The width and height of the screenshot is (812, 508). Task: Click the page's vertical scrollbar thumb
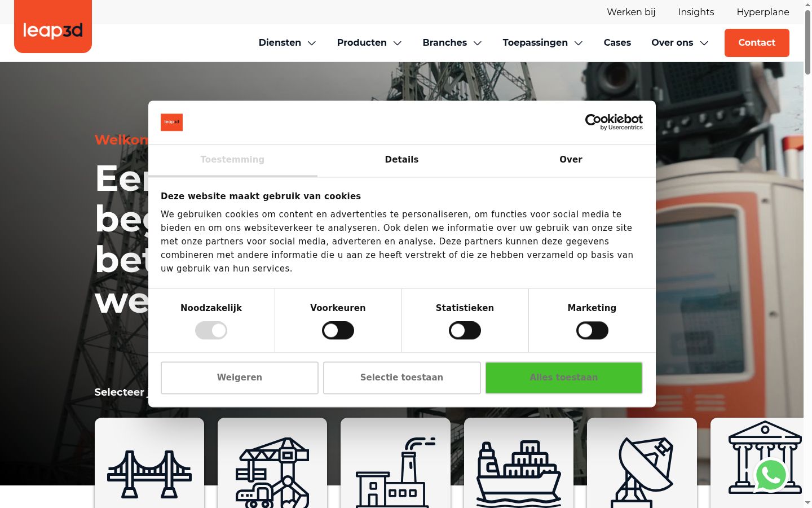coord(807,42)
